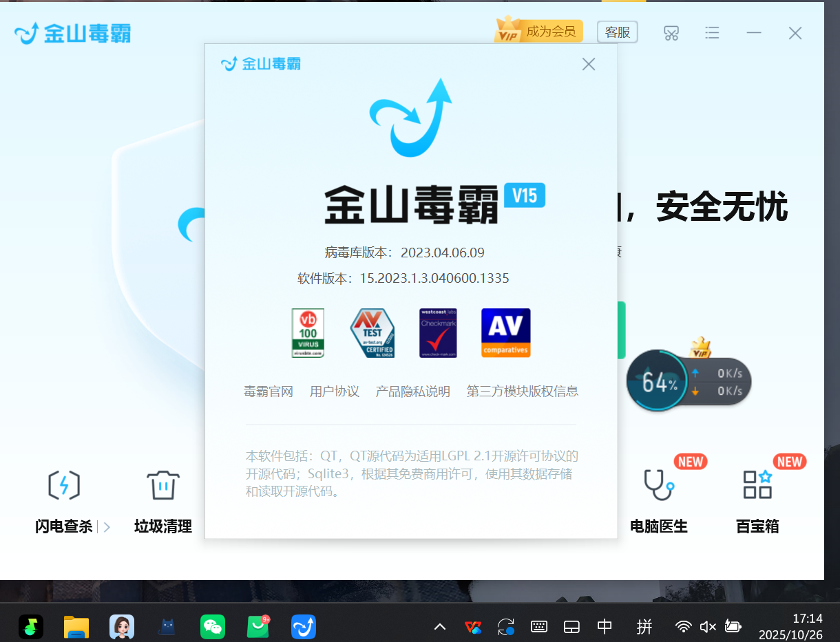Open 第三方模块版权信息 link

[523, 392]
